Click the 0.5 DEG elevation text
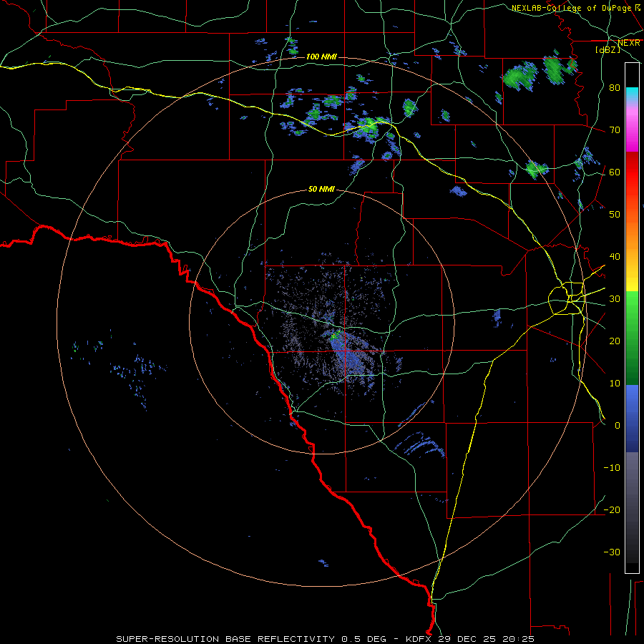Screen dimensions: 644x644 coord(364,639)
